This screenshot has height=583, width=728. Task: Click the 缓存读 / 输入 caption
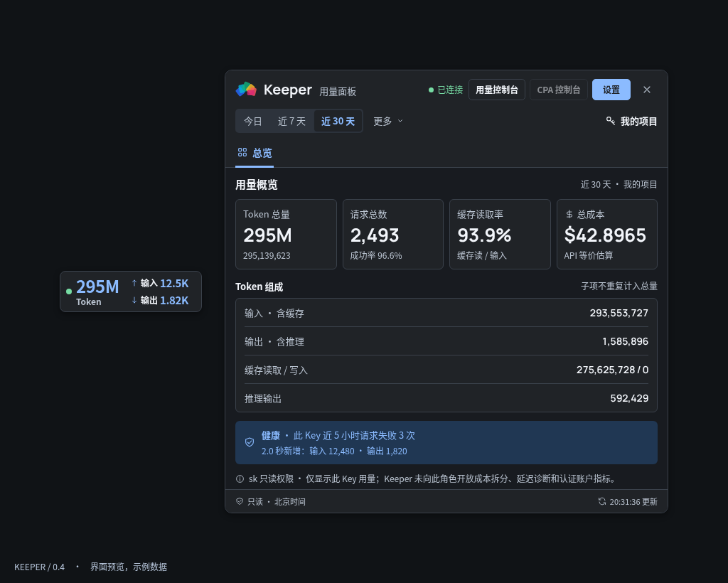[482, 255]
